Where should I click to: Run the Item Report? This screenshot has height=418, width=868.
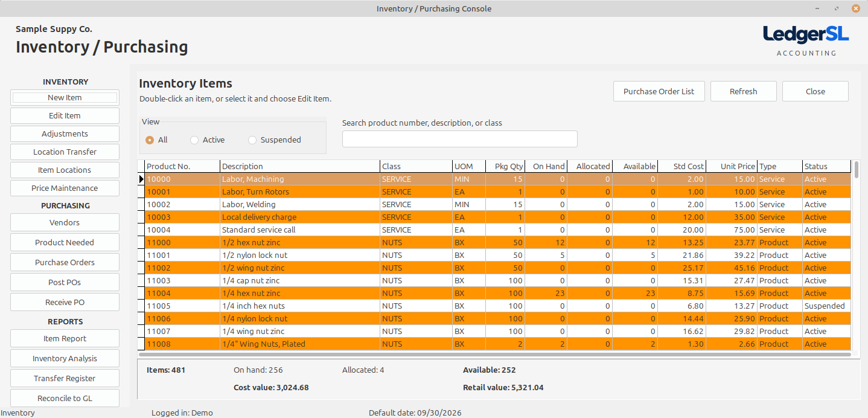click(x=65, y=338)
